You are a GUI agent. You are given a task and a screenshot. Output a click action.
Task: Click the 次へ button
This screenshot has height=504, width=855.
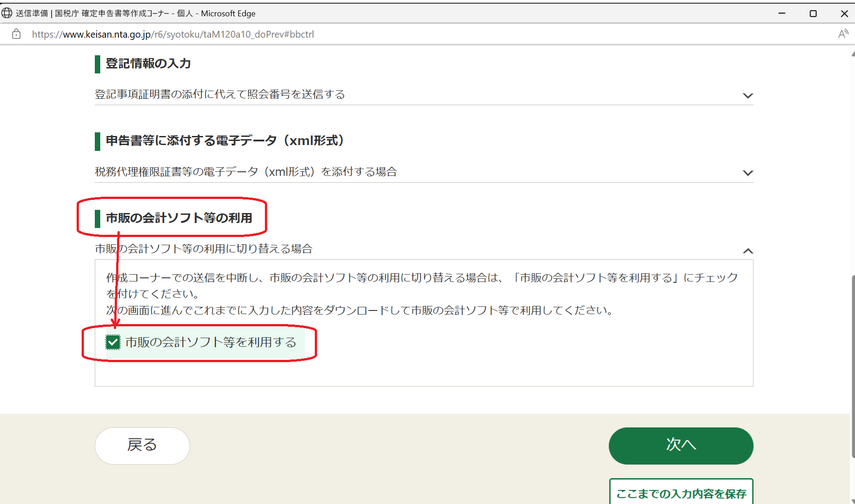681,446
